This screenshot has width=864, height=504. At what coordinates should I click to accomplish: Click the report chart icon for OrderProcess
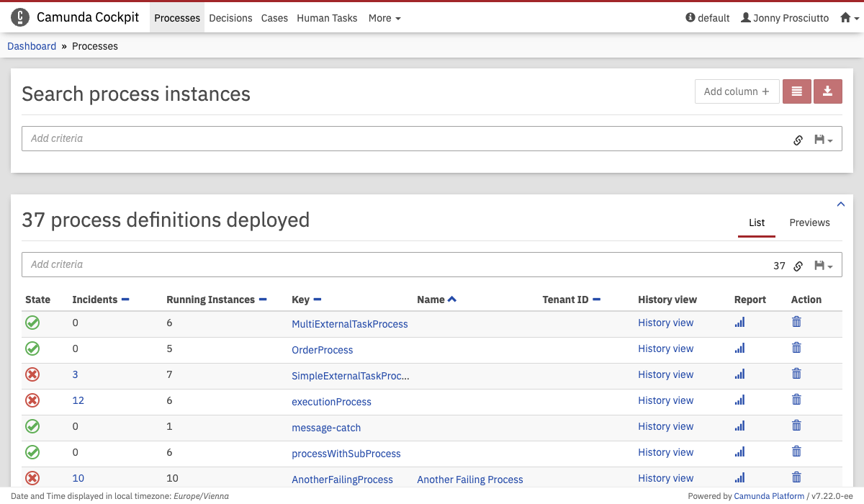(x=739, y=348)
